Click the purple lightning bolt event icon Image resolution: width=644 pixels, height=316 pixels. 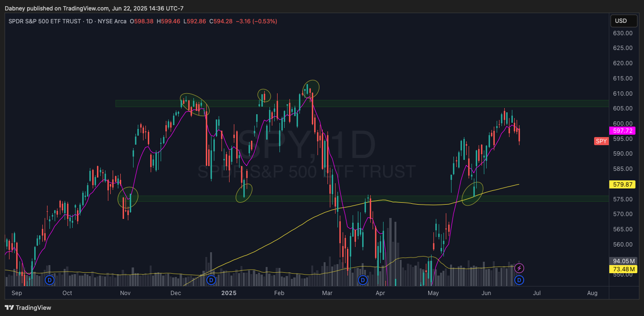519,268
